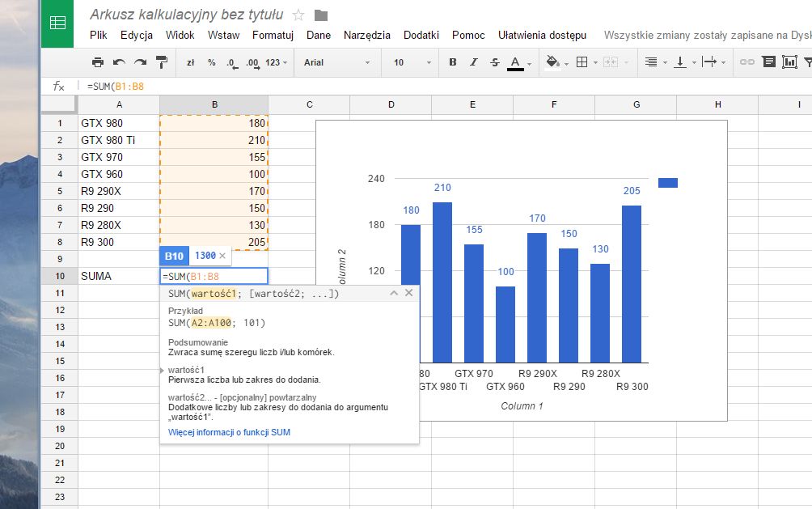Select the Paint format tool
812x509 pixels.
(x=162, y=62)
